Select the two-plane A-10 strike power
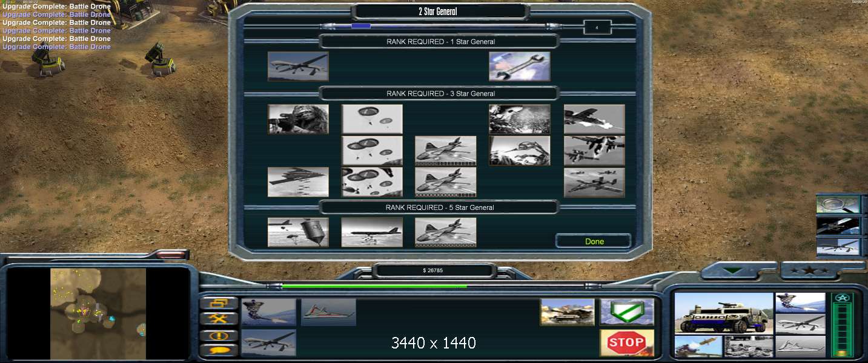868x363 pixels. tap(594, 151)
